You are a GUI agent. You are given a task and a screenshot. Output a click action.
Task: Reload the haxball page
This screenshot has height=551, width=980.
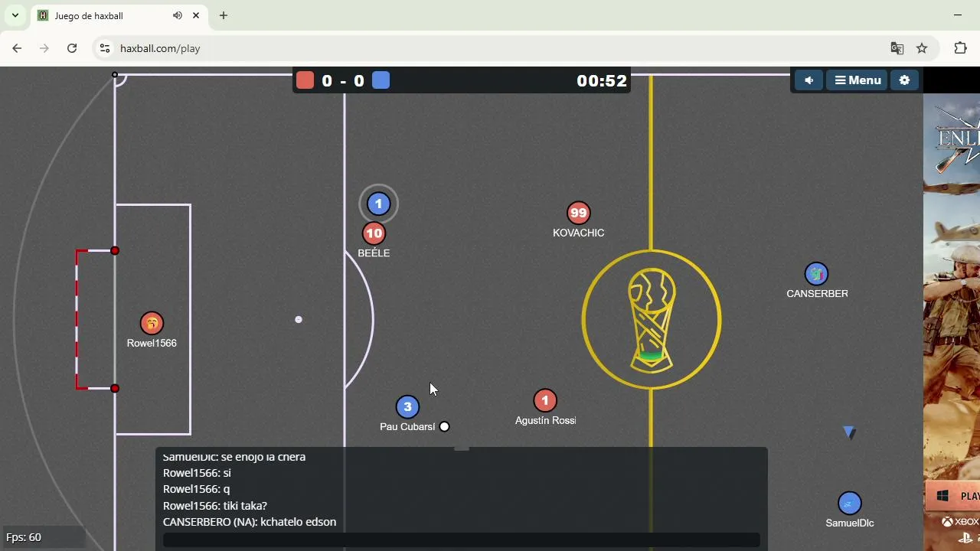72,48
